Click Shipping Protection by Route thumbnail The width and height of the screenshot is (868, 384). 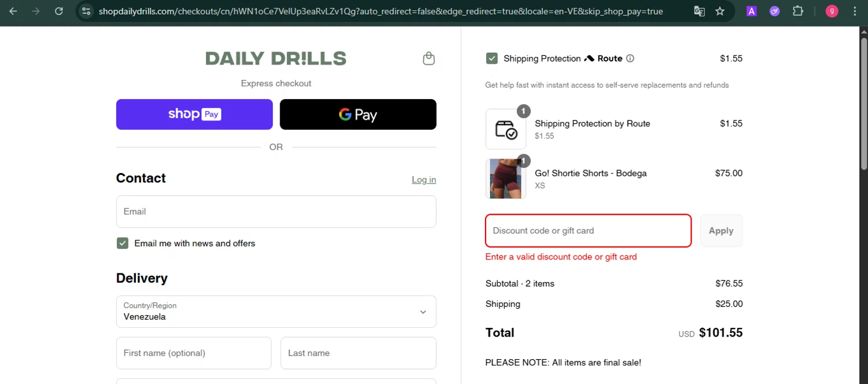click(x=506, y=129)
